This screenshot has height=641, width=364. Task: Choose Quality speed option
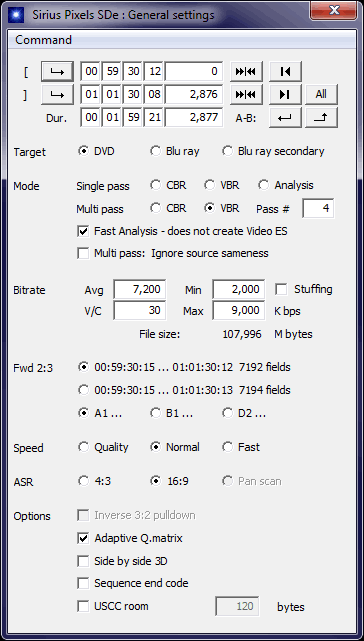(x=83, y=447)
